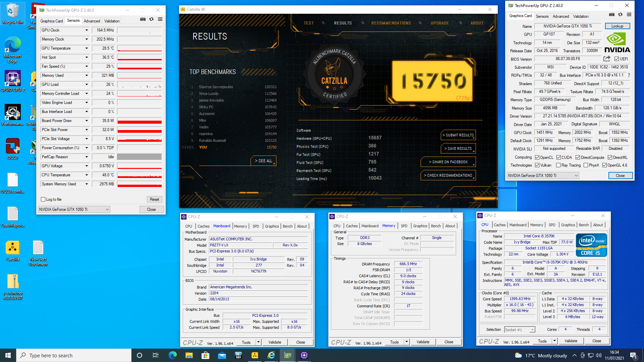Open GPU selector dropdown in Sensors window
644x362 pixels.
click(x=74, y=209)
